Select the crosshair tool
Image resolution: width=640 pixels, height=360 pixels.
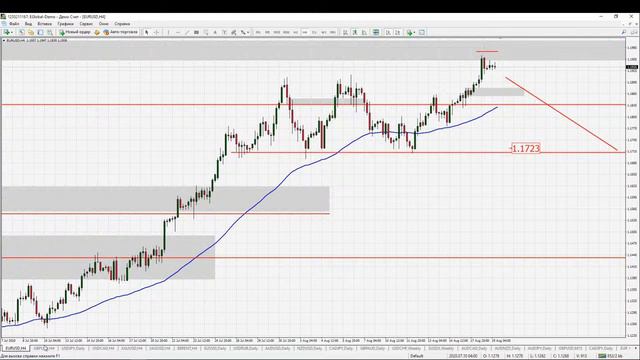click(x=156, y=32)
